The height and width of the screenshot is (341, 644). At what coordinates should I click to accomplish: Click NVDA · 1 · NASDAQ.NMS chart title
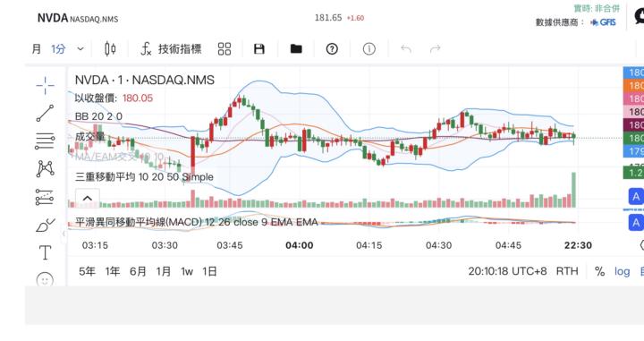(x=145, y=80)
